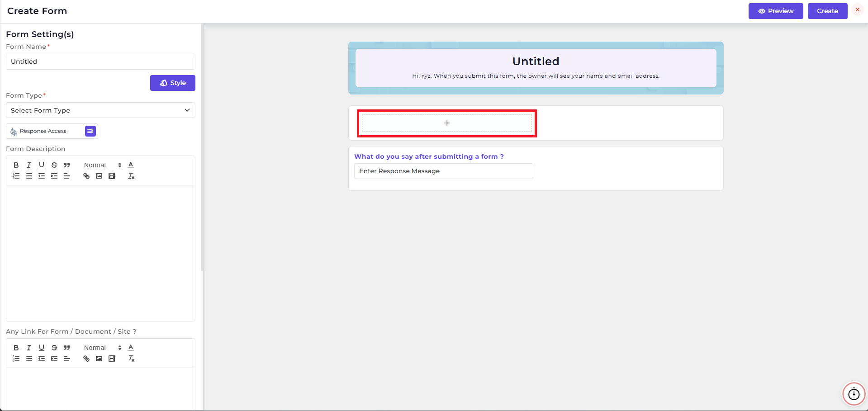Screen dimensions: 868x411
Task: Close the Create Form dialog
Action: coord(858,9)
